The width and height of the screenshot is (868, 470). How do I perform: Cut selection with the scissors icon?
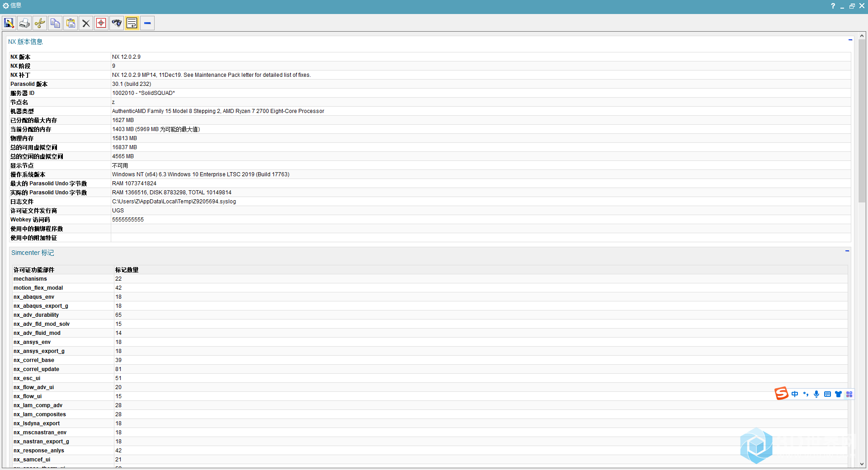pos(40,23)
